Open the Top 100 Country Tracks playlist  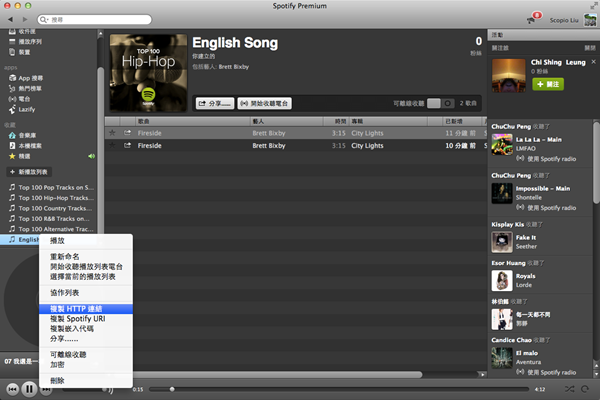(51, 208)
